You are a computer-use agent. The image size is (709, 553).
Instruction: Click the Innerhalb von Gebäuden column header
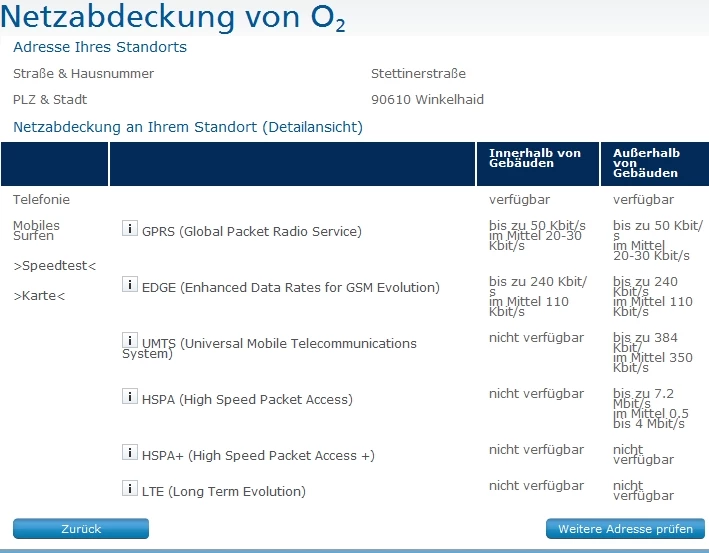[538, 164]
